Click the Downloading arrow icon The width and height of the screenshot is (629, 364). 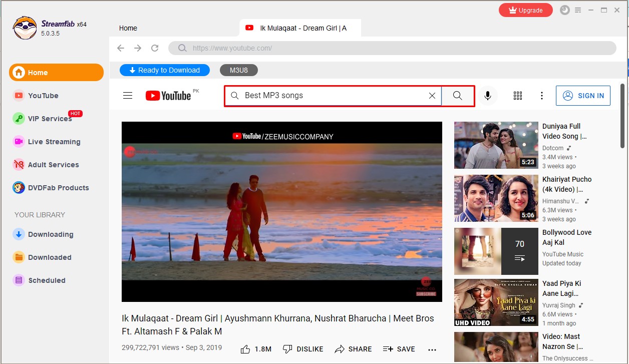pos(19,234)
